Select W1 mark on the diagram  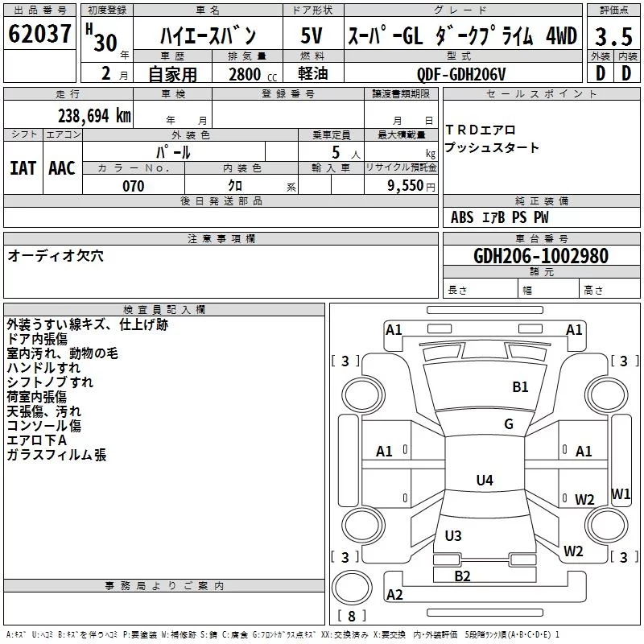click(621, 493)
